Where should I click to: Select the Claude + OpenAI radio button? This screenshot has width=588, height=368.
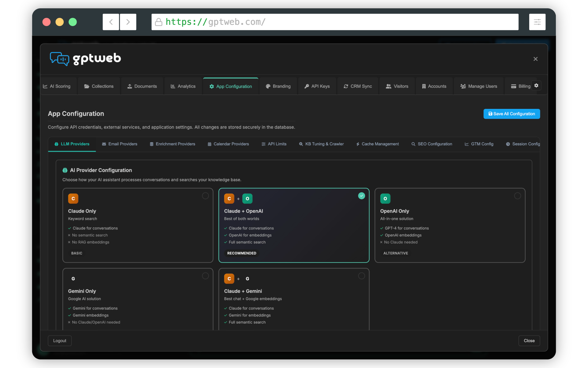tap(362, 196)
